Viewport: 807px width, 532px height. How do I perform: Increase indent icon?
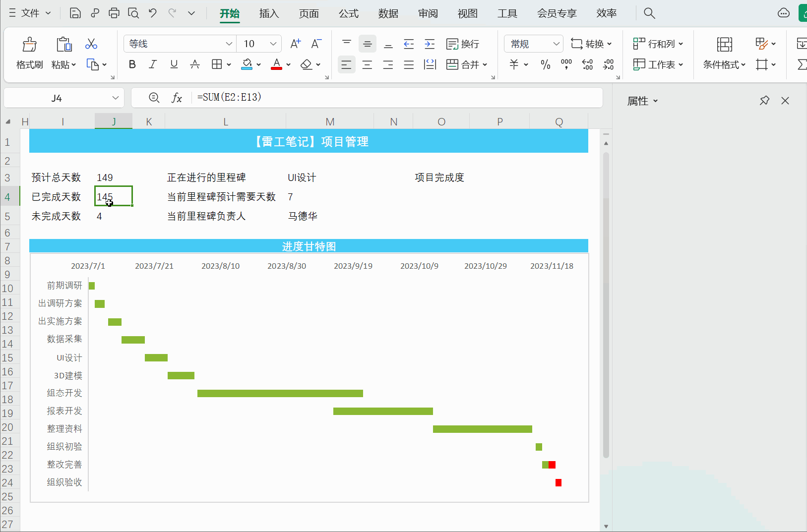[x=430, y=44]
